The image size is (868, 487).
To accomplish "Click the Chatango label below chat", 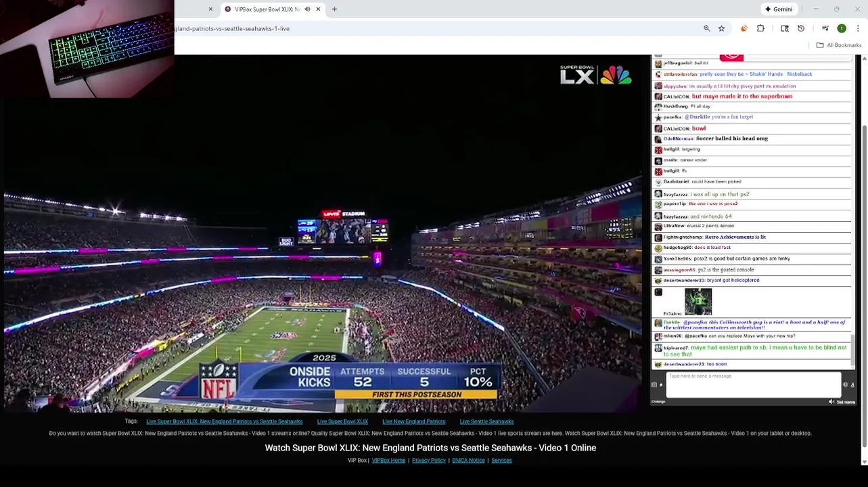I will point(658,402).
